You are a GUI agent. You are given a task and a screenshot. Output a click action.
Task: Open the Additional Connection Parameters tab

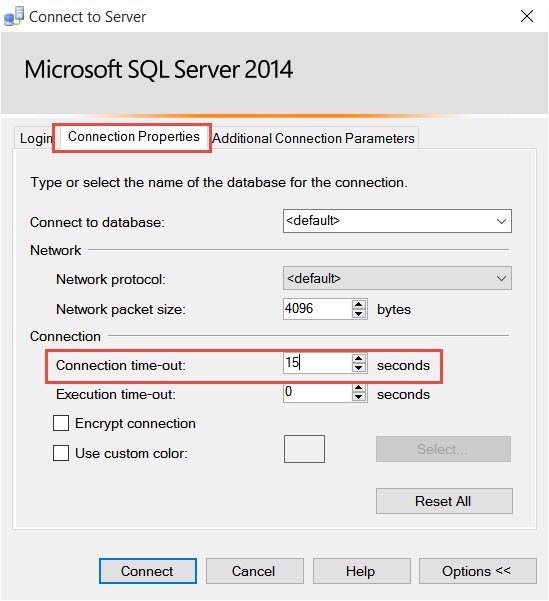[314, 138]
